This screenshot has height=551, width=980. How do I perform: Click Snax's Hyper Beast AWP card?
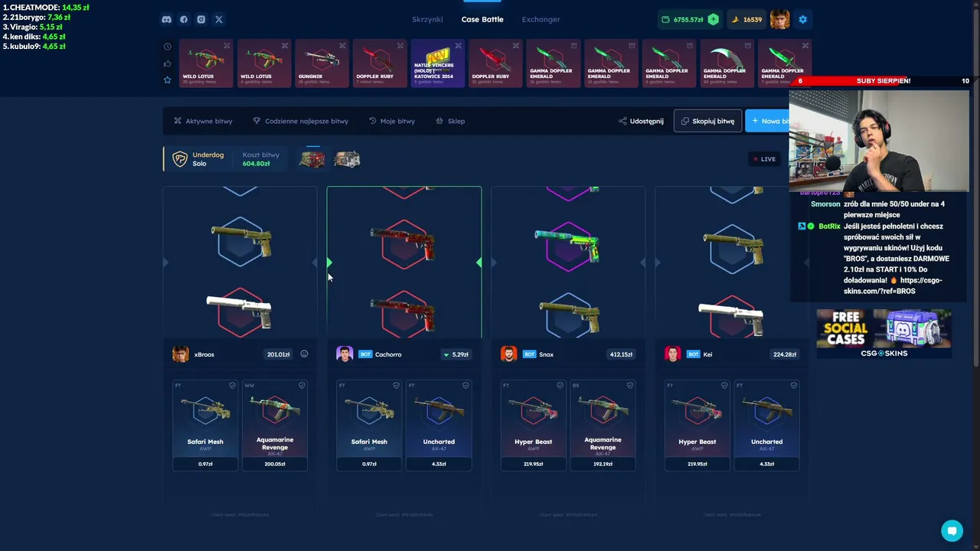pyautogui.click(x=534, y=425)
